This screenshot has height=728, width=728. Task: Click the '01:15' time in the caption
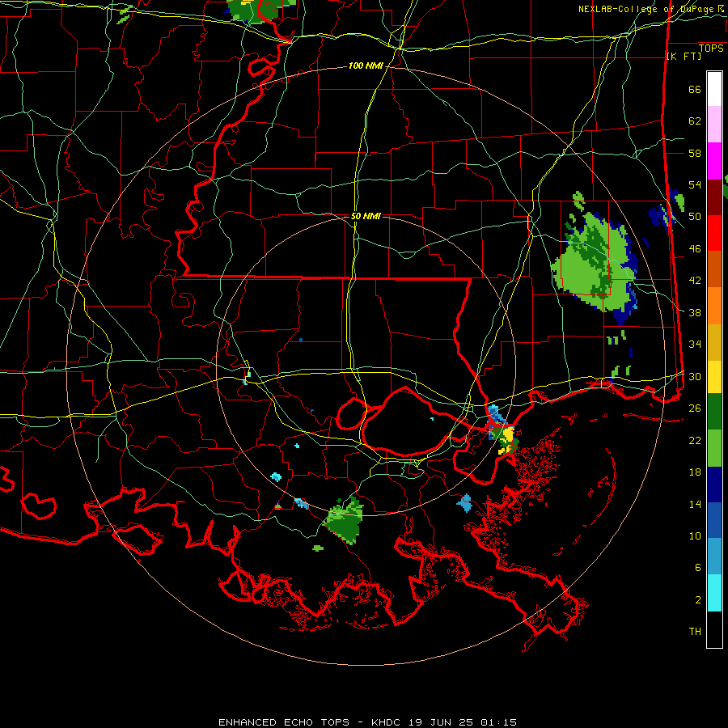pos(498,722)
